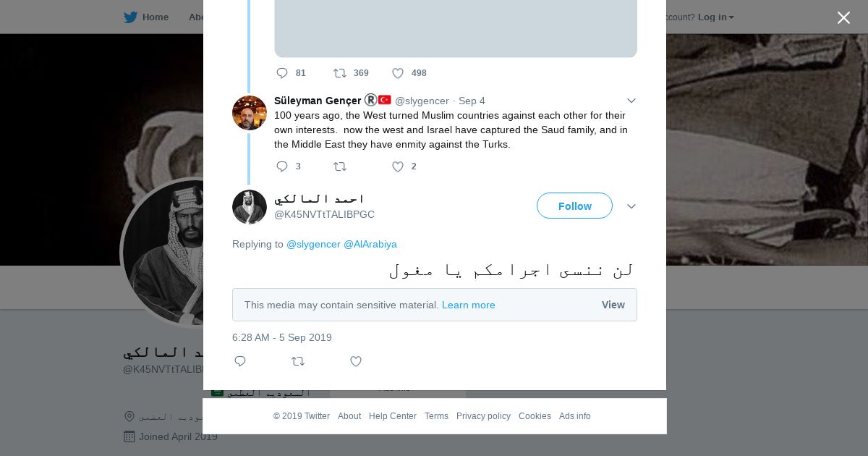Reply to Süleyman Gençer's tweet
The image size is (868, 456).
282,166
